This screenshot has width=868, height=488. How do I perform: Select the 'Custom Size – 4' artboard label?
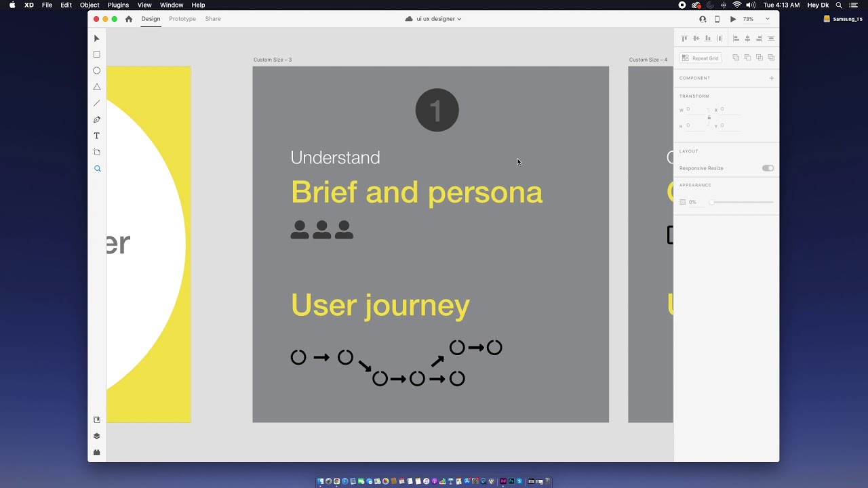coord(648,60)
